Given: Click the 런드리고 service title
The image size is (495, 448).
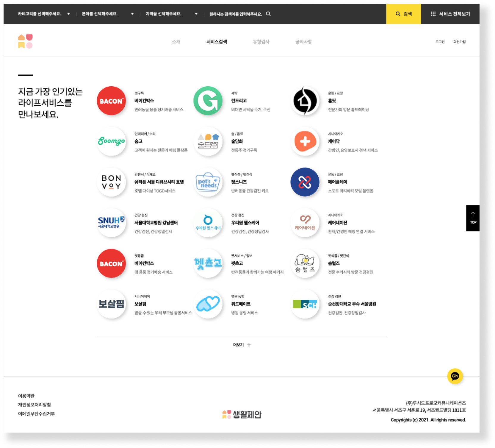Looking at the screenshot, I should [x=239, y=101].
